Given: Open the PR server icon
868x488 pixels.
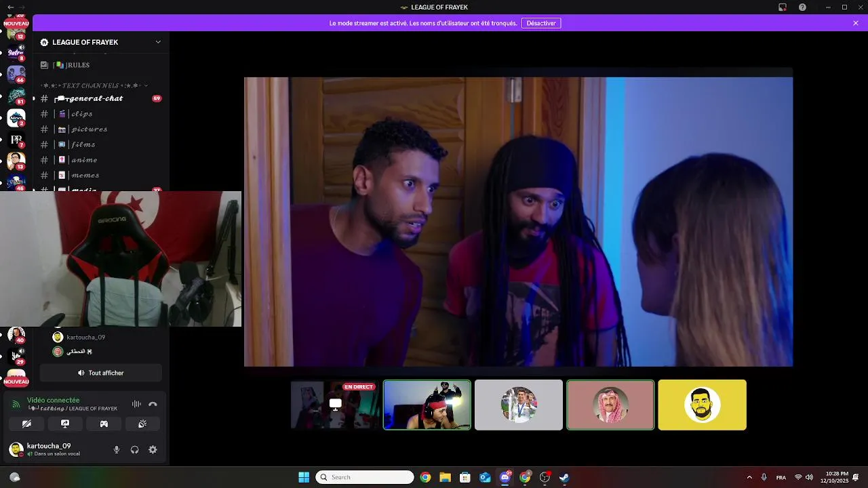Looking at the screenshot, I should point(16,140).
